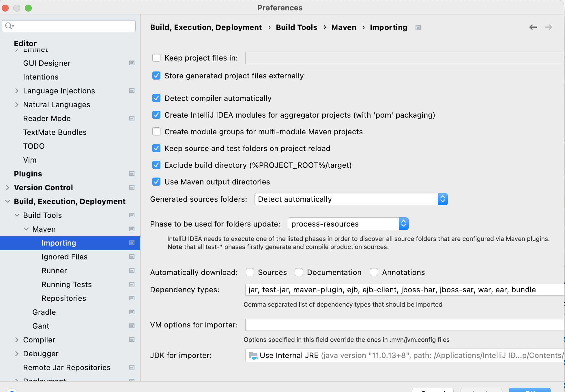Click project settings icon next to Gant
The width and height of the screenshot is (565, 392).
click(x=132, y=326)
